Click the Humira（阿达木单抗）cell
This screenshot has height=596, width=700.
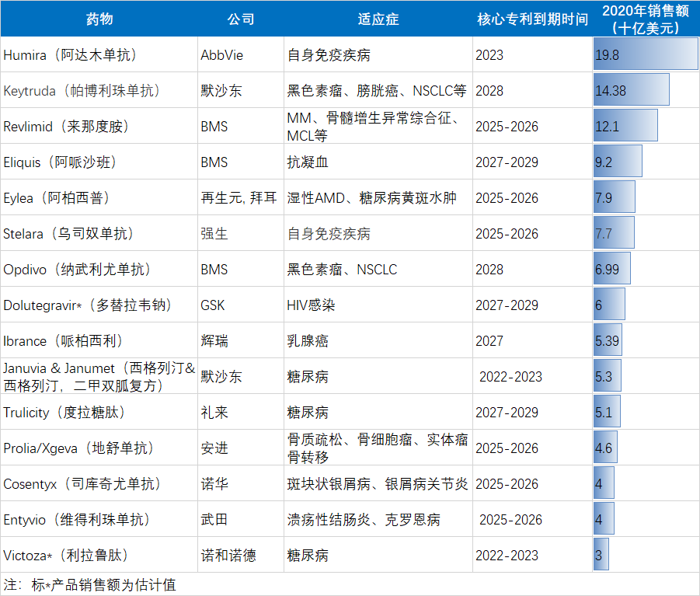(99, 54)
